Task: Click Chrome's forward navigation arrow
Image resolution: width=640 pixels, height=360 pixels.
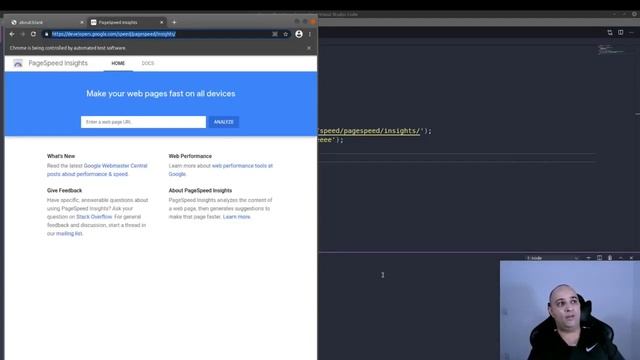Action: click(x=23, y=34)
